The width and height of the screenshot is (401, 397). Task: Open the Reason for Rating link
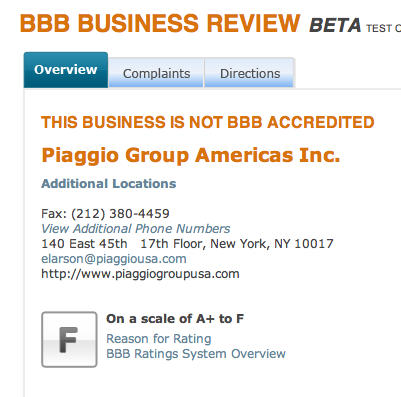(159, 339)
